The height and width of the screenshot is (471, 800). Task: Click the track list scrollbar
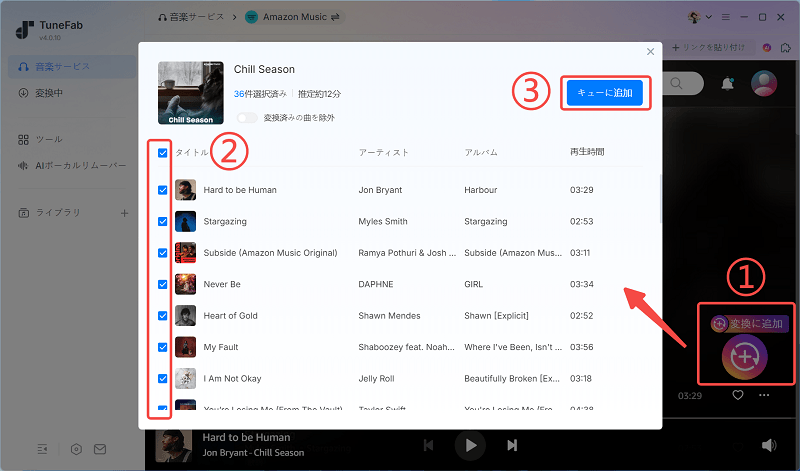[x=660, y=199]
